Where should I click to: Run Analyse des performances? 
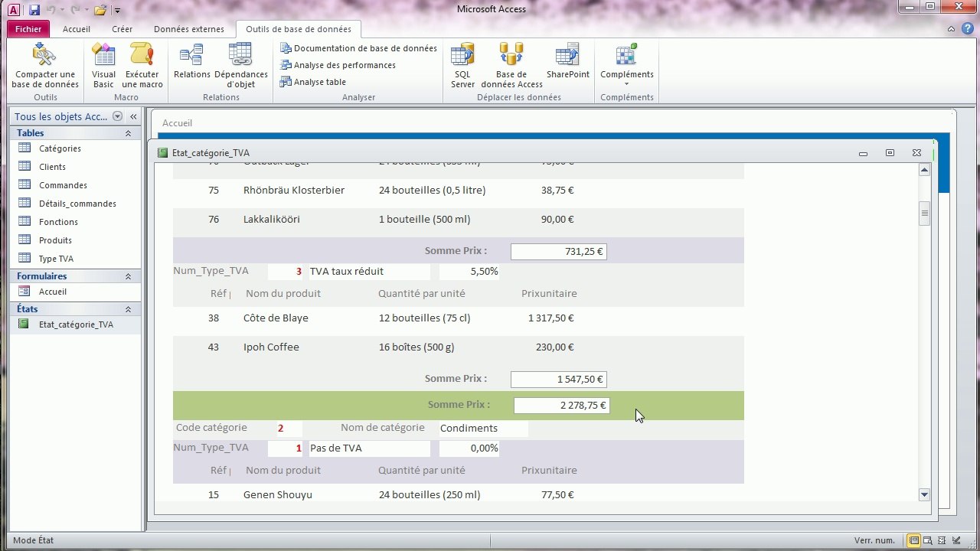point(338,65)
